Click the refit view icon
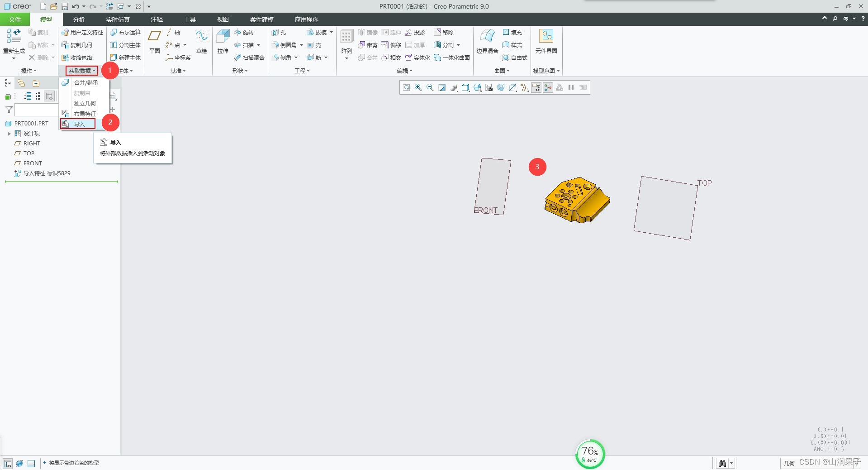This screenshot has width=868, height=470. pyautogui.click(x=407, y=87)
